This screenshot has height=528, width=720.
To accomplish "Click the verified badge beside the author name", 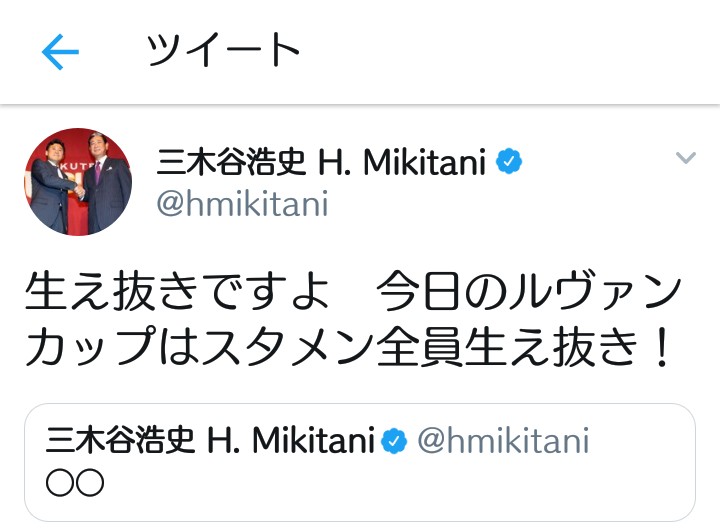I will pyautogui.click(x=511, y=161).
